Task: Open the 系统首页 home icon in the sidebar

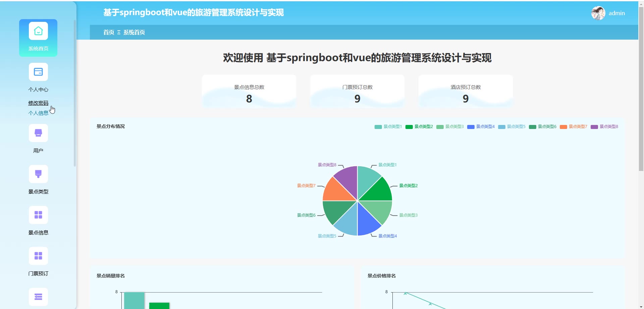Action: pos(38,31)
